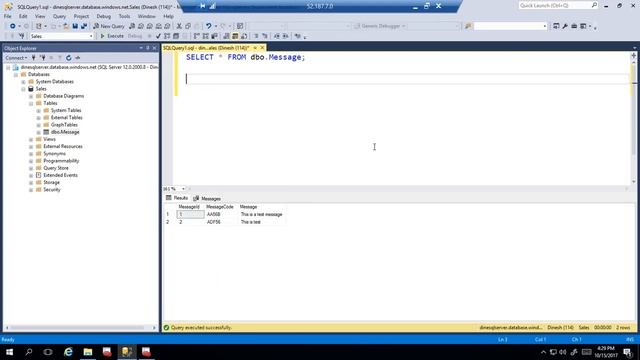Click the Solution Explorer window icon
This screenshot has width=640, height=360.
[556, 26]
